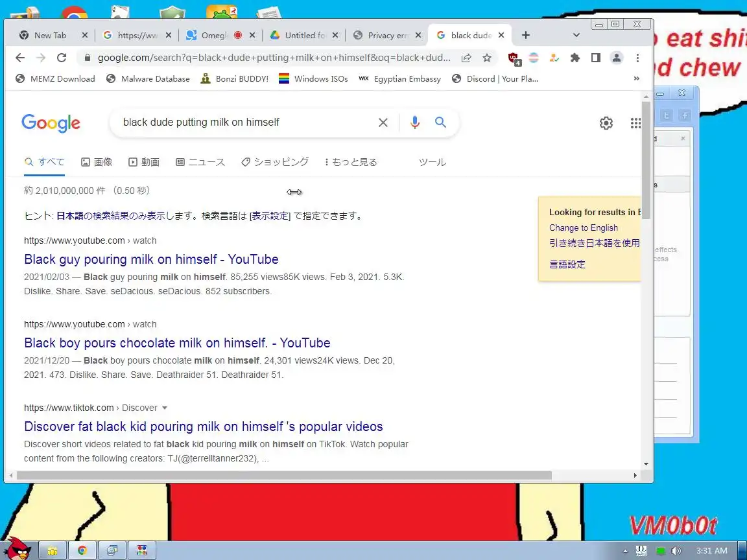Open もっと見る more menu

pyautogui.click(x=351, y=163)
